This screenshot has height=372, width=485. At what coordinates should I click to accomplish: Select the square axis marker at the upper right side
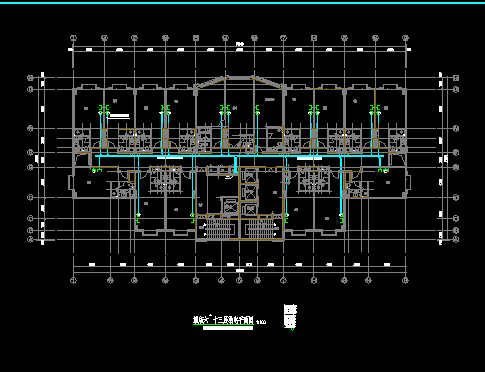pyautogui.click(x=456, y=78)
